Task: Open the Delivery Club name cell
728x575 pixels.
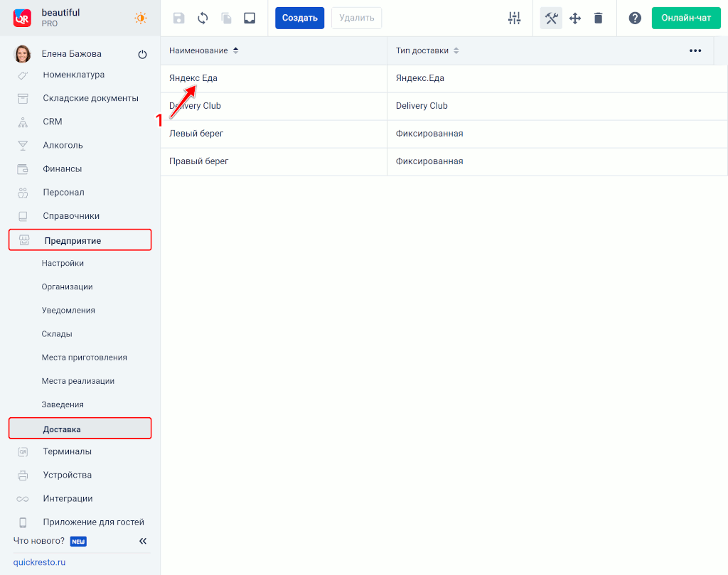Action: (274, 106)
